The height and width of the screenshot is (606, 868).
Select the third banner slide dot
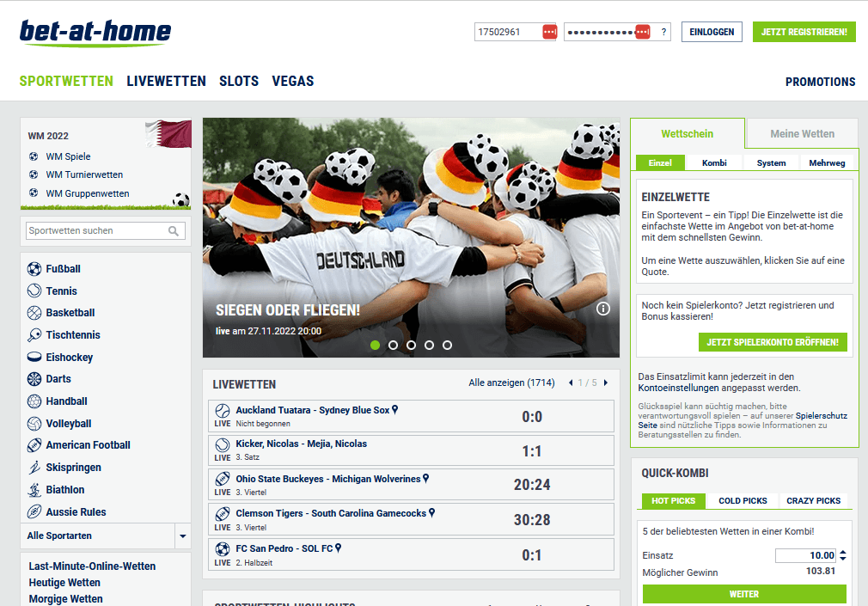pyautogui.click(x=411, y=345)
